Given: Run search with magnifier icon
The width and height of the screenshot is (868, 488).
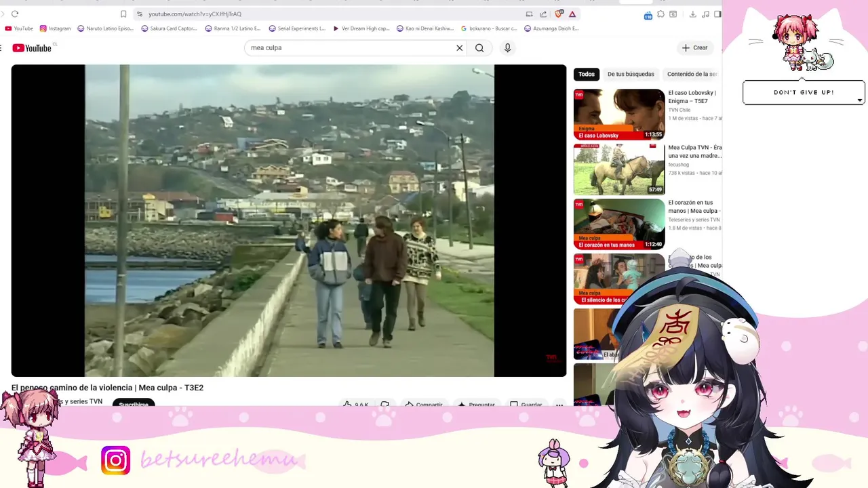Looking at the screenshot, I should 479,48.
